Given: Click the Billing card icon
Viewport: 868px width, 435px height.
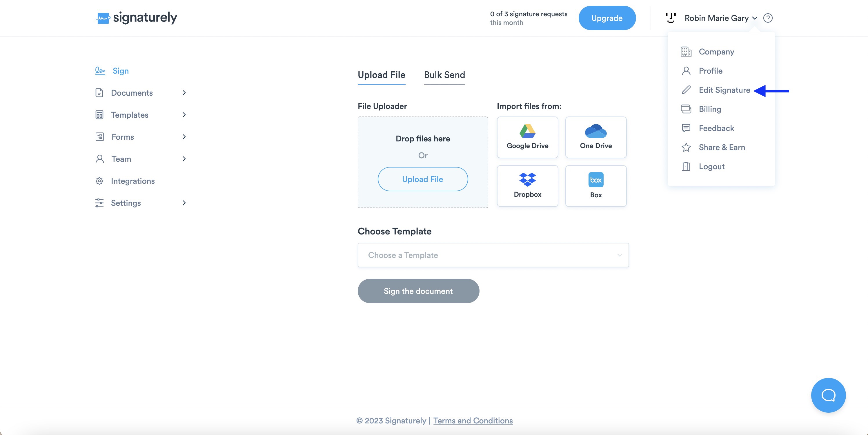Looking at the screenshot, I should pyautogui.click(x=686, y=109).
